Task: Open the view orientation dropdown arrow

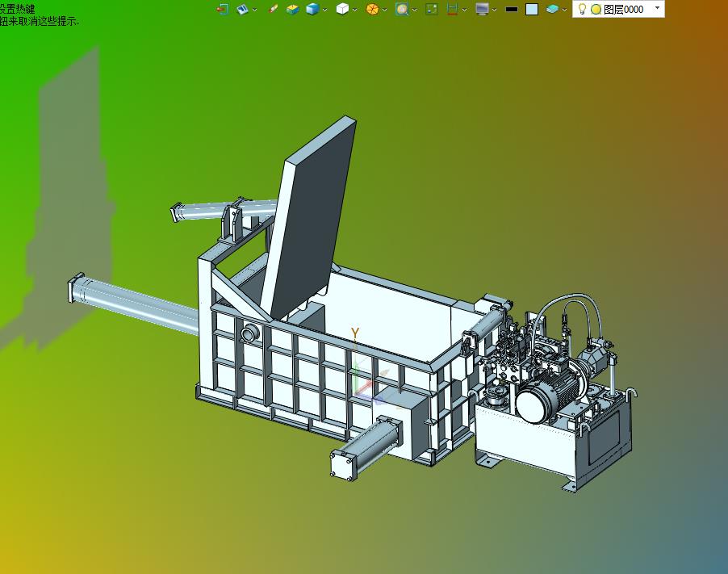Action: pyautogui.click(x=255, y=10)
